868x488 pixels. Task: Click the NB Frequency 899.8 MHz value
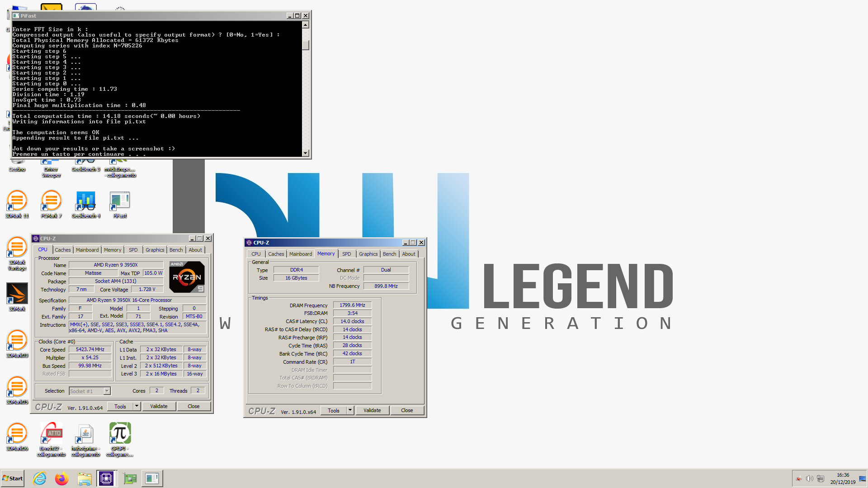point(386,286)
